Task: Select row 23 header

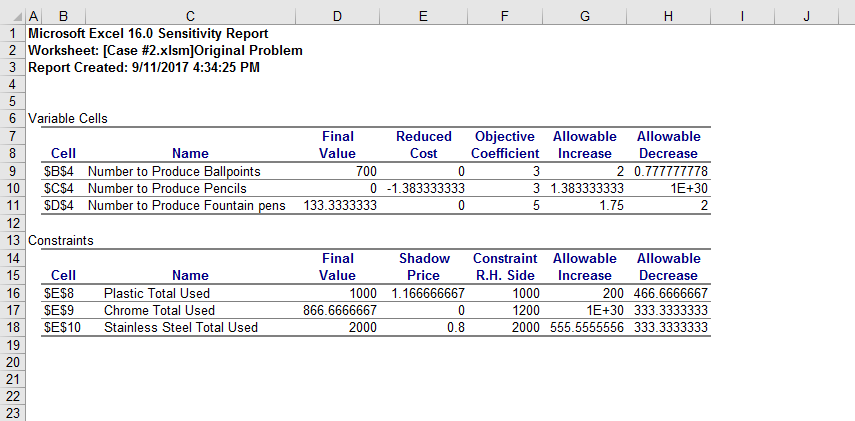Action: (x=13, y=412)
